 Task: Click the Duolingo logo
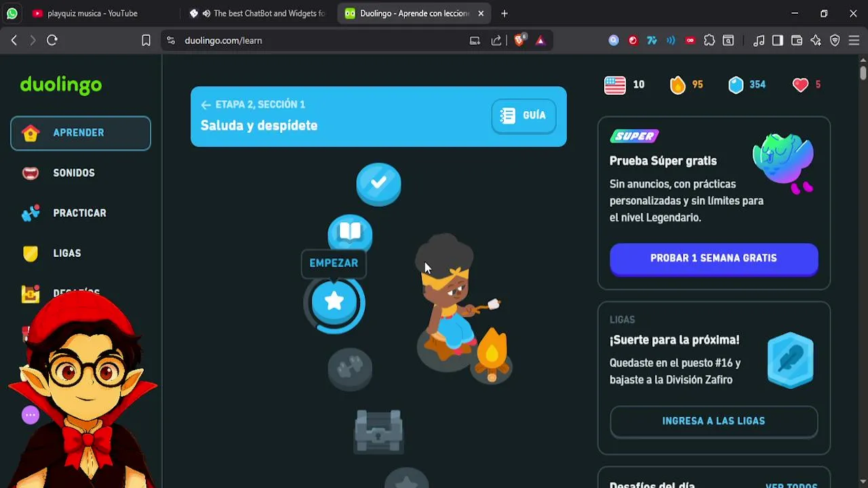61,85
